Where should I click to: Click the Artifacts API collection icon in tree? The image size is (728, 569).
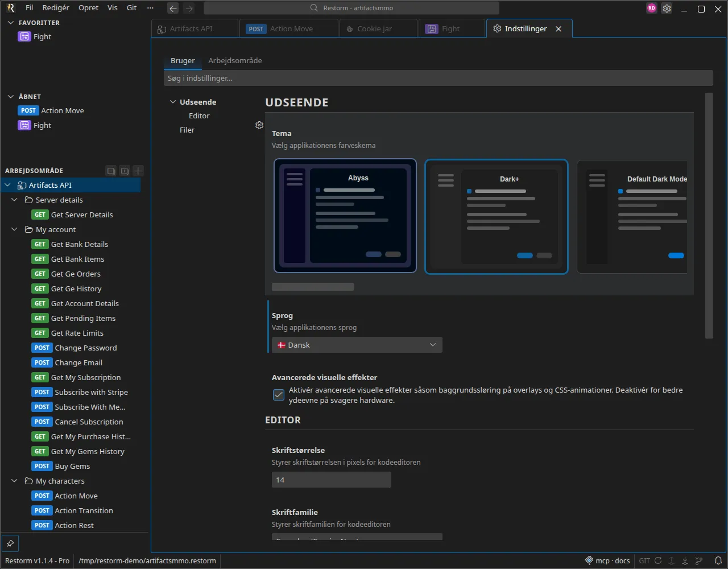(22, 185)
